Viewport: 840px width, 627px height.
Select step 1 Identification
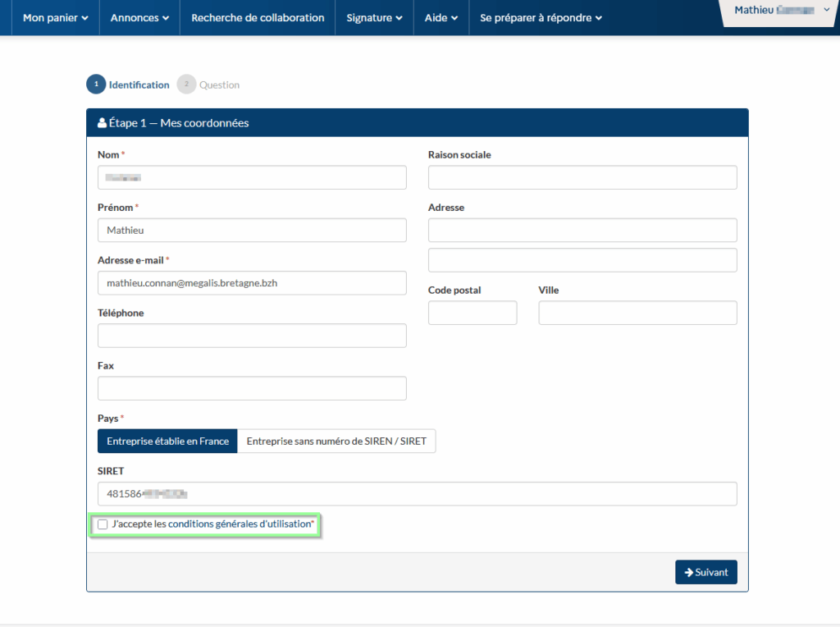pos(128,85)
